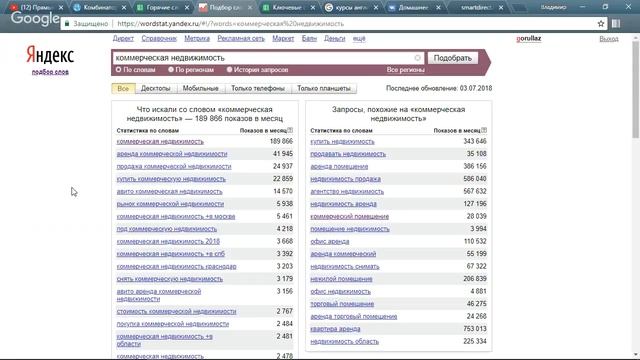Image resolution: width=640 pixels, height=360 pixels.
Task: Open the 'продажа коммерческой недвижимости' query
Action: pyautogui.click(x=174, y=167)
